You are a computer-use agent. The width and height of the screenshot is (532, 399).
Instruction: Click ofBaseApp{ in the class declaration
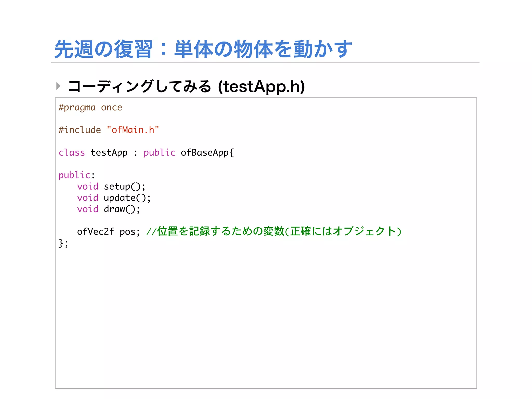[x=207, y=153]
